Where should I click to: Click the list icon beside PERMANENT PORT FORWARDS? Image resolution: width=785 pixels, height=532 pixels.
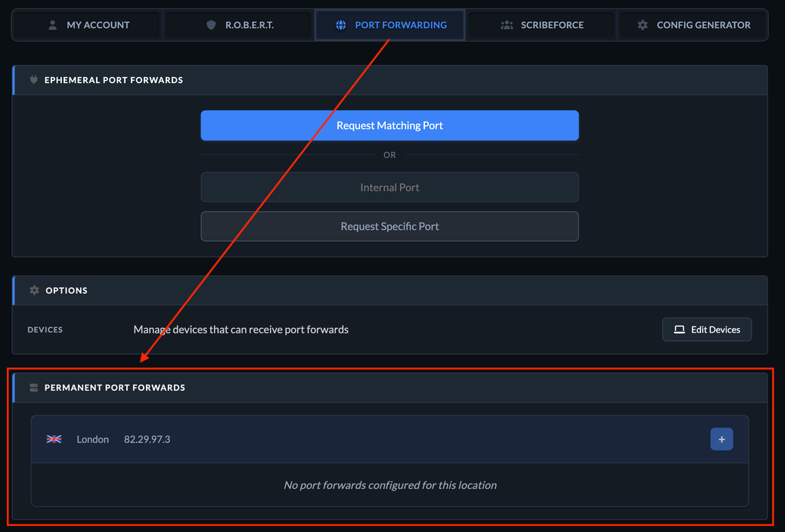point(34,387)
